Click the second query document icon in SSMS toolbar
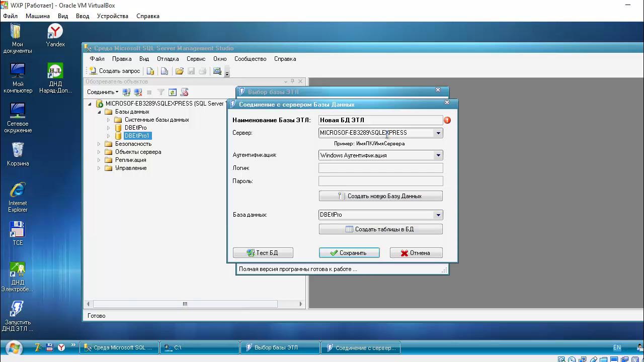This screenshot has width=644, height=362. tap(164, 71)
